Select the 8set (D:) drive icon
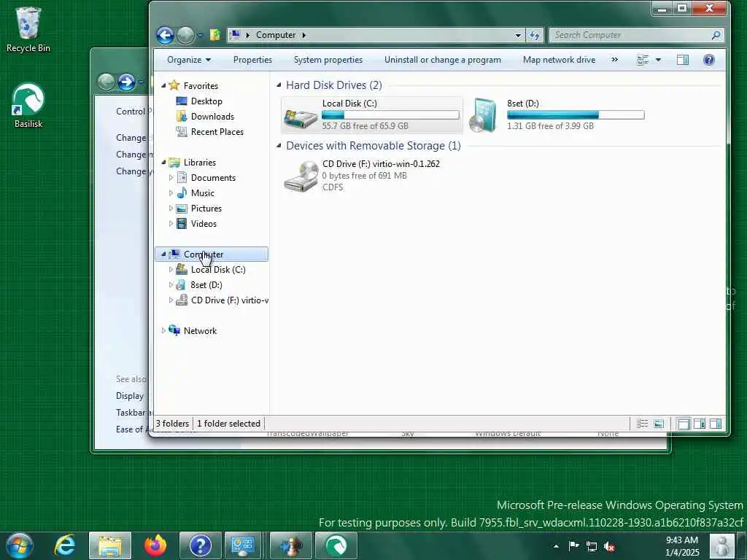 (x=483, y=114)
